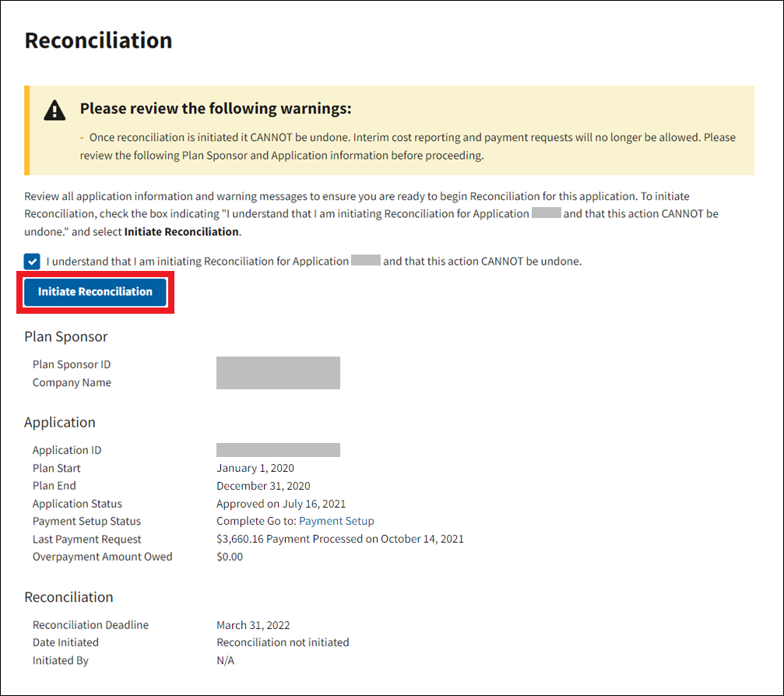784x696 pixels.
Task: Click the March 31, 2022 deadline value
Action: click(x=253, y=624)
